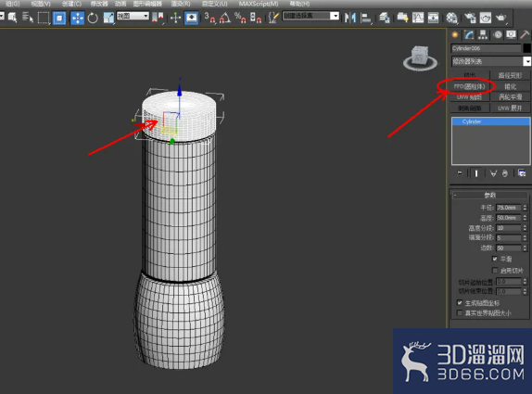532x394 pixels.
Task: Open the Select by Name tool
Action: click(x=28, y=18)
